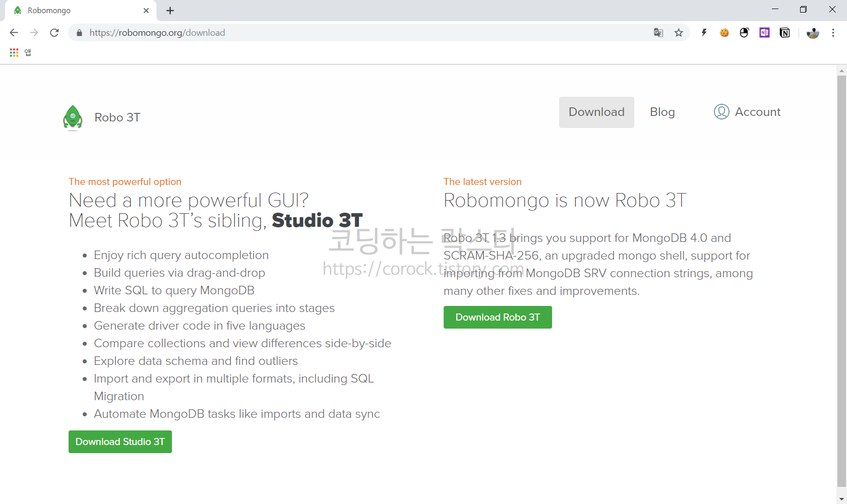This screenshot has height=504, width=847.
Task: Click 'Write SQL to query MongoDB' bullet
Action: pos(174,290)
